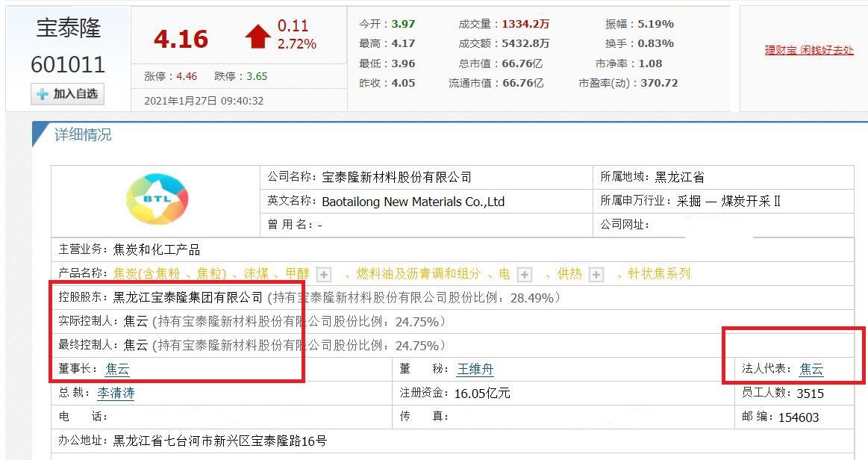Open board secretary 王维舟's profile link
868x460 pixels.
coord(475,369)
